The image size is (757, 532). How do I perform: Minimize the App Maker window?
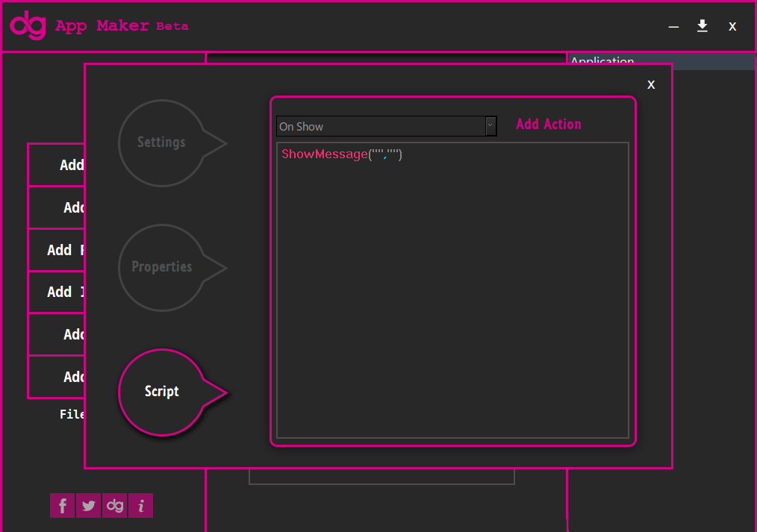tap(673, 27)
